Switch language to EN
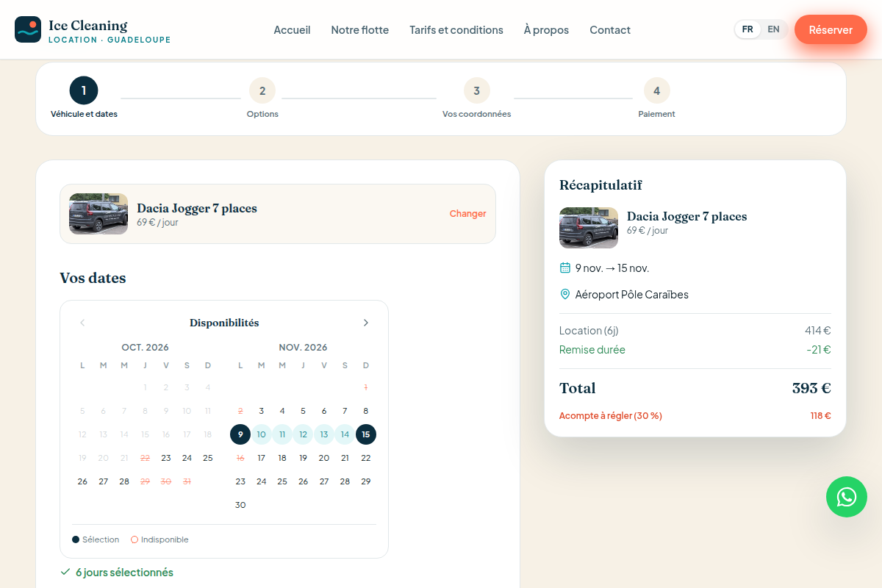The height and width of the screenshot is (588, 882). (773, 29)
